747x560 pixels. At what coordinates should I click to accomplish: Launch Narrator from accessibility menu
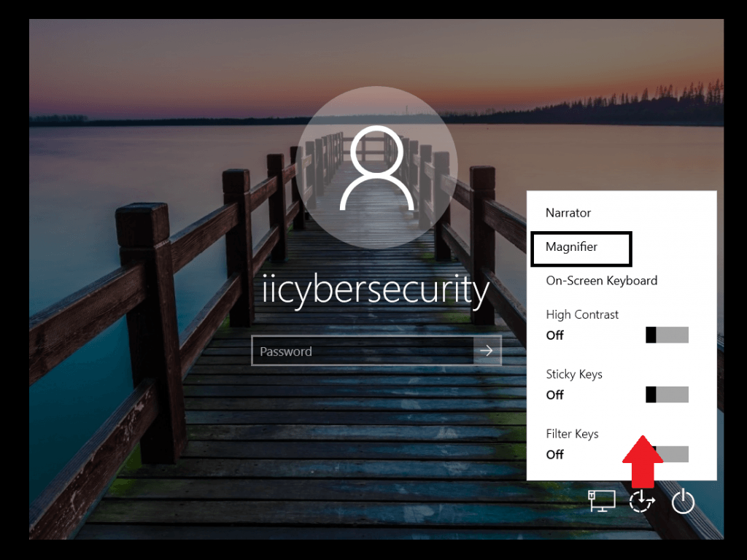568,213
